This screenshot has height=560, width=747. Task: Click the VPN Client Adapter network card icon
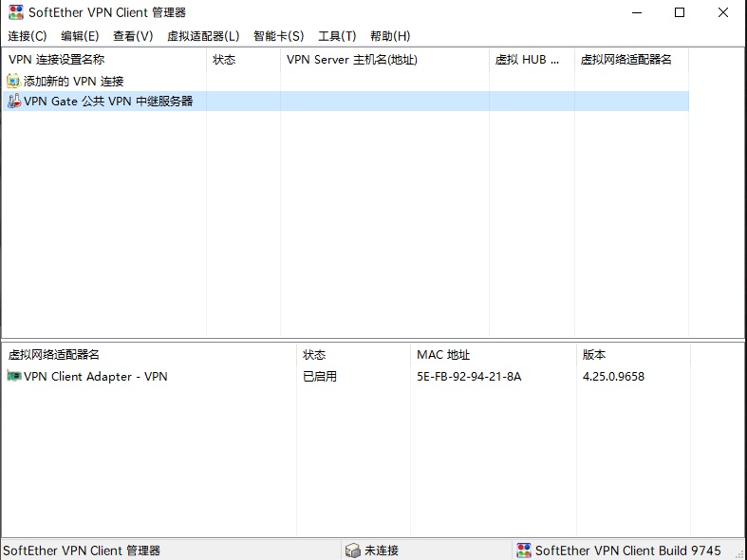tap(14, 376)
